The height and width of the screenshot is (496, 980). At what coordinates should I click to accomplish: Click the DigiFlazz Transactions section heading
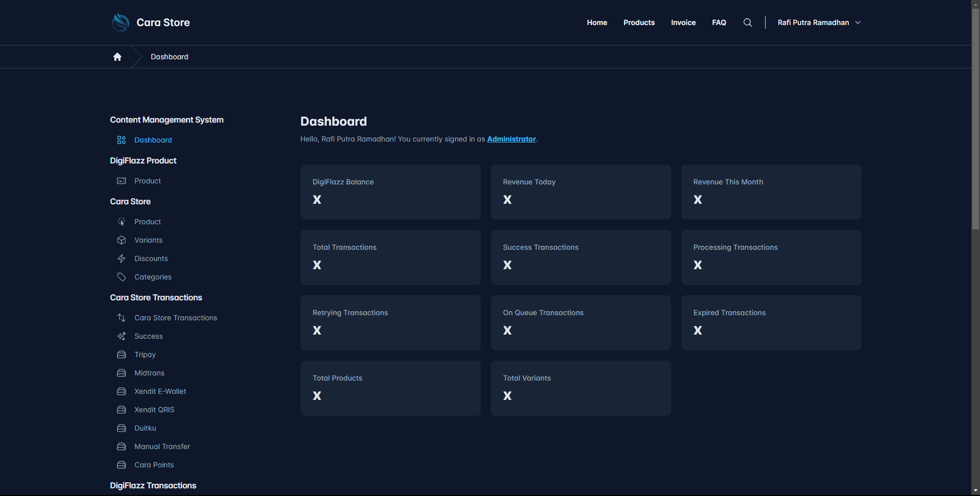(x=153, y=485)
